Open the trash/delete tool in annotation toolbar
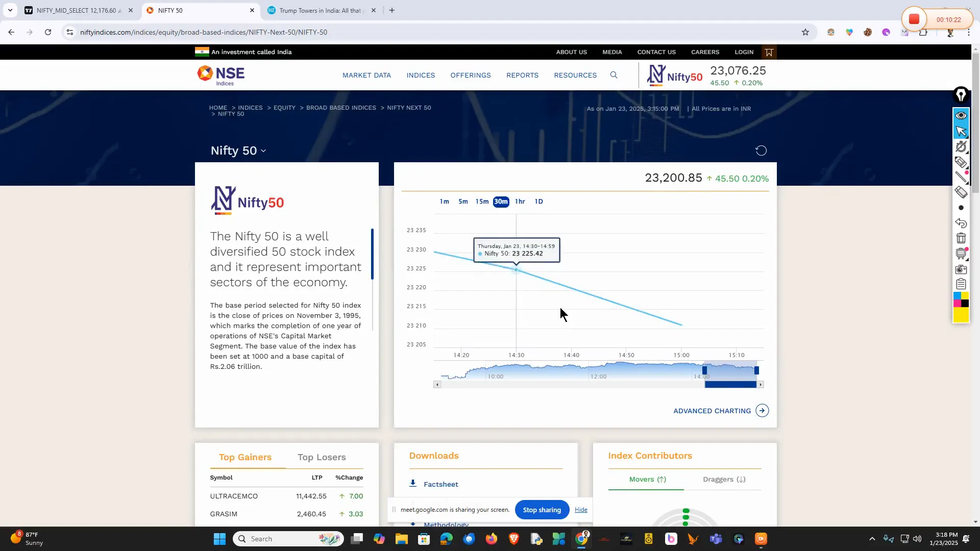This screenshot has height=551, width=980. click(962, 238)
